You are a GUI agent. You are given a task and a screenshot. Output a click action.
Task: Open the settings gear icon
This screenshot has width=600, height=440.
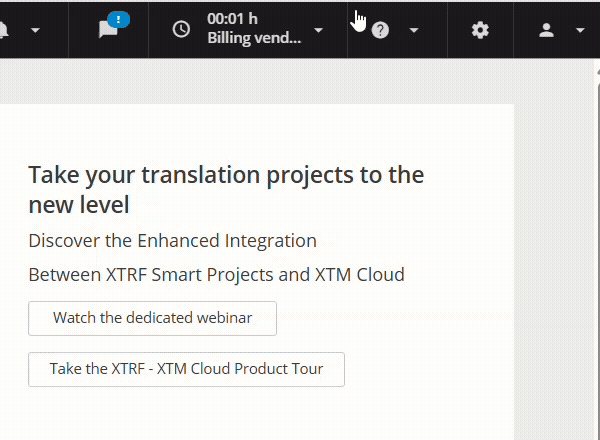click(x=480, y=30)
